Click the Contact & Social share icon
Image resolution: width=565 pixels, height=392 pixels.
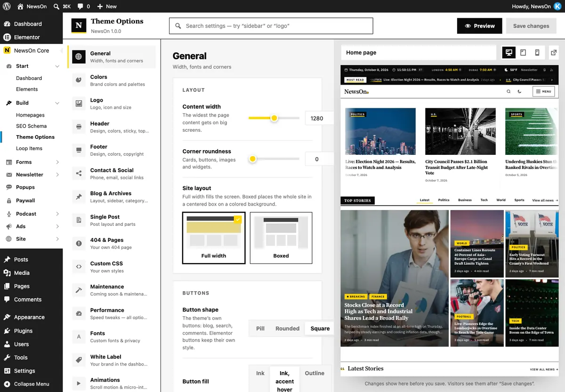pyautogui.click(x=79, y=173)
